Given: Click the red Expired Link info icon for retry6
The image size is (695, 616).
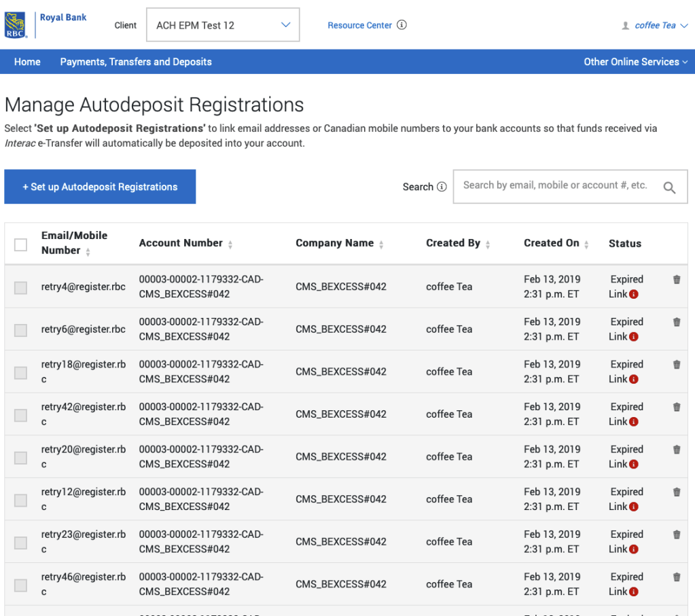Looking at the screenshot, I should point(634,337).
